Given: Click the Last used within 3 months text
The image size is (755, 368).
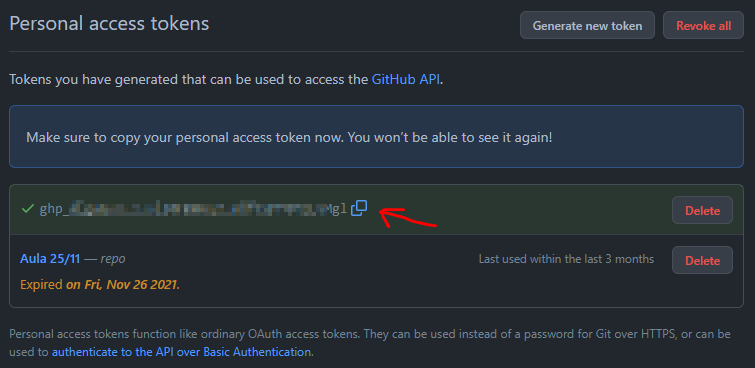Looking at the screenshot, I should (x=566, y=259).
